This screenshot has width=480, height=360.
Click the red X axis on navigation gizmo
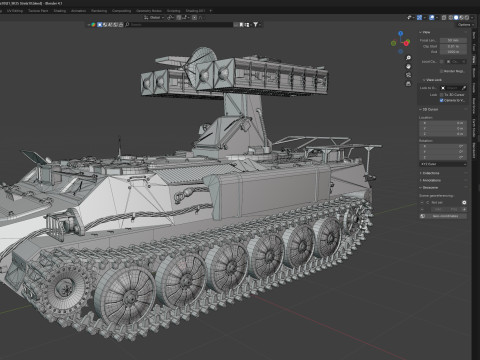click(x=407, y=43)
